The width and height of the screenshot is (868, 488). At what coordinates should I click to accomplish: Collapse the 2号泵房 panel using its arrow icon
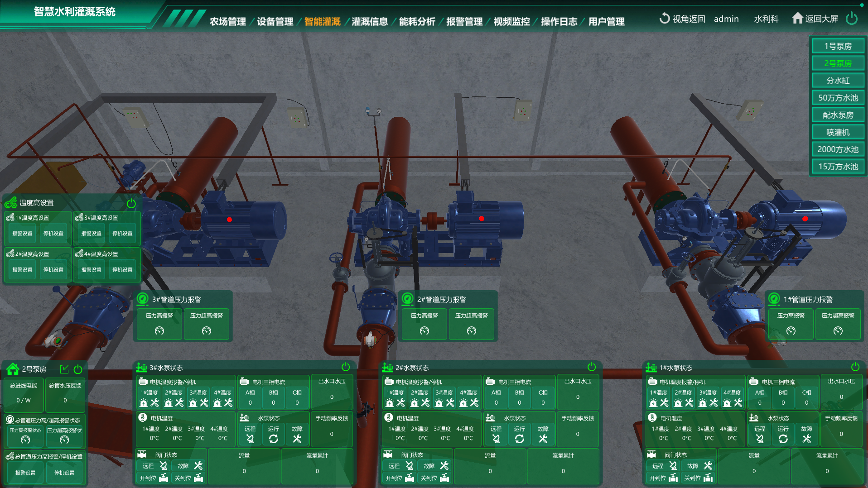click(x=64, y=369)
